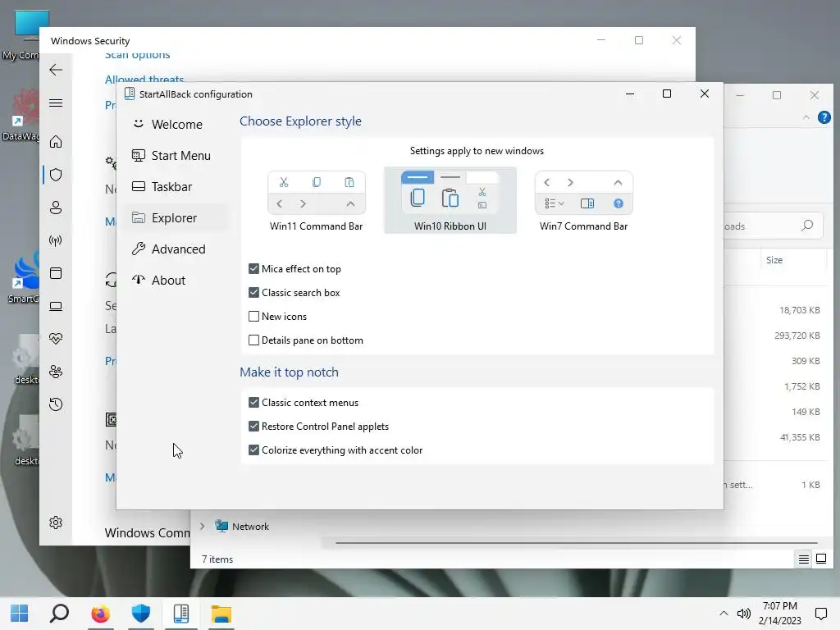840x630 pixels.
Task: Open the Windows Security hamburger menu
Action: pos(56,103)
